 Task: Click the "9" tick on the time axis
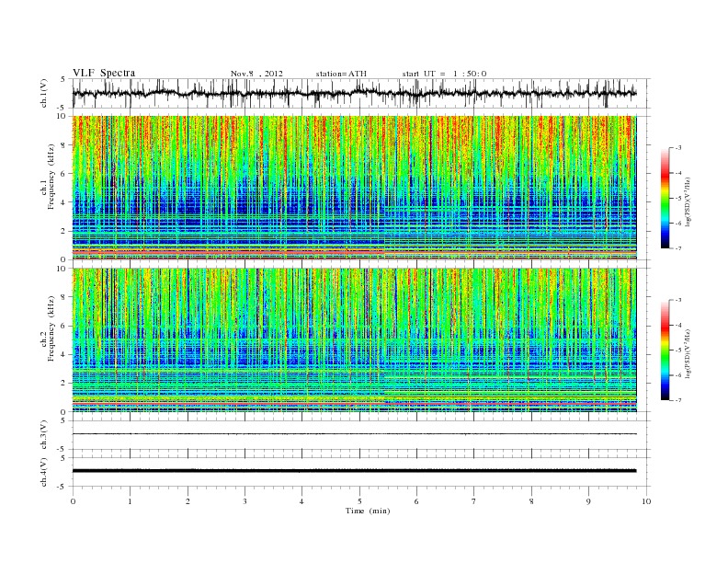click(588, 501)
